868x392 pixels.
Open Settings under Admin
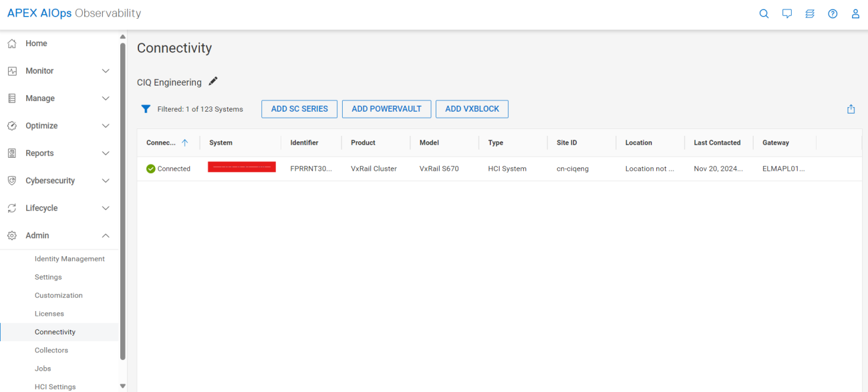pyautogui.click(x=48, y=277)
